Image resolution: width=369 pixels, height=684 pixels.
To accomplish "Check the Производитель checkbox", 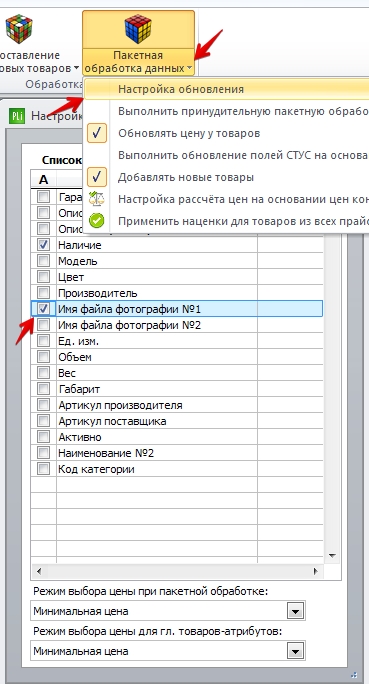I will pos(43,293).
